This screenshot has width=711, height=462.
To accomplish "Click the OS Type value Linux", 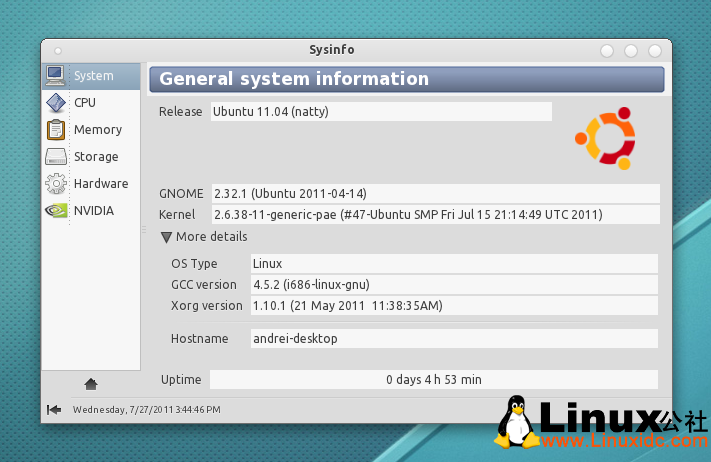I will point(453,263).
